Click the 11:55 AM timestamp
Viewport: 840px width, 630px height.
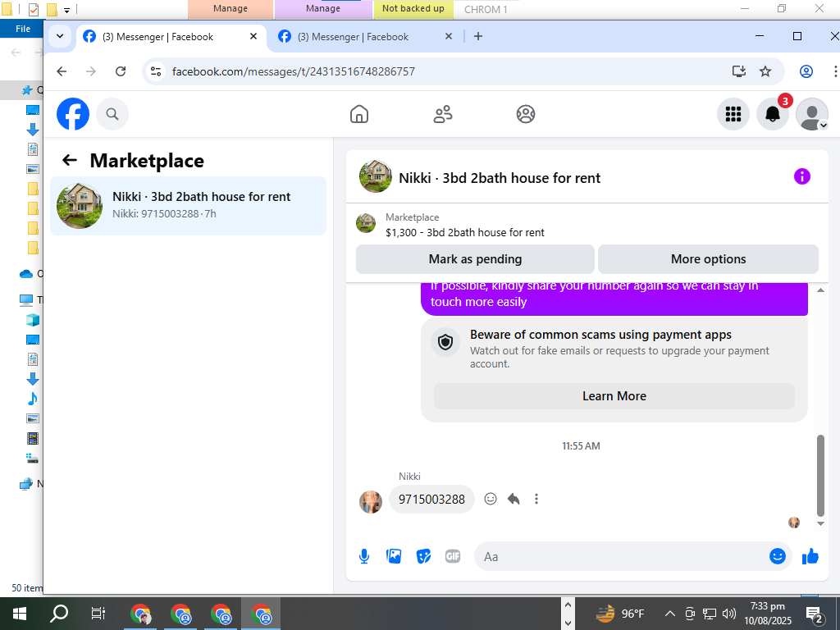[581, 445]
